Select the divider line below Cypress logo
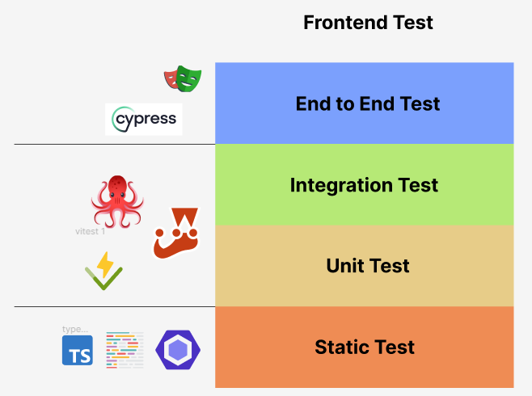This screenshot has width=532, height=396. tap(115, 144)
